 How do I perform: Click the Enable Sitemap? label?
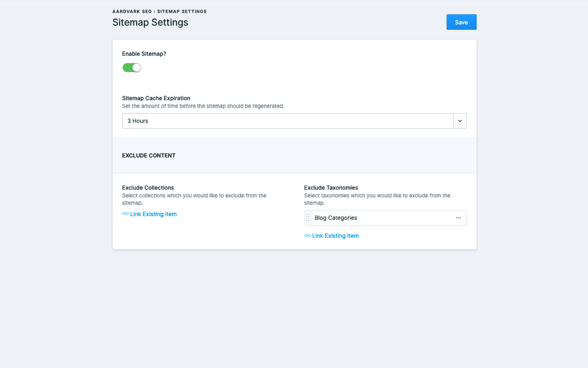pos(144,54)
